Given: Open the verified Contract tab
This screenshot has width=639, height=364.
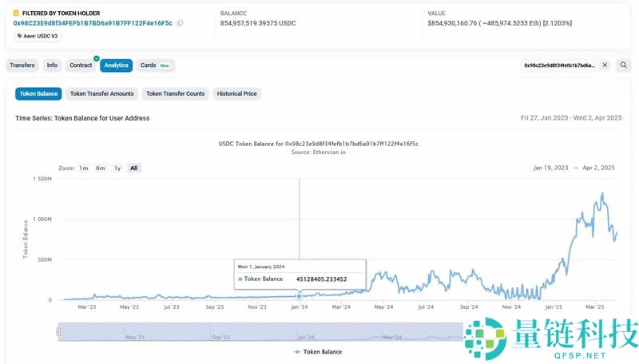Looking at the screenshot, I should [x=81, y=65].
